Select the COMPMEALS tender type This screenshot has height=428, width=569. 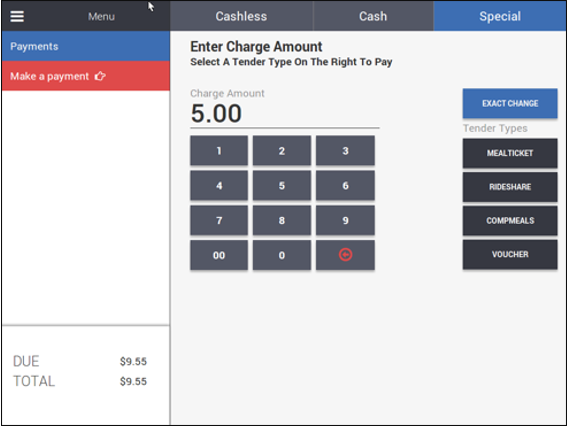tap(510, 221)
